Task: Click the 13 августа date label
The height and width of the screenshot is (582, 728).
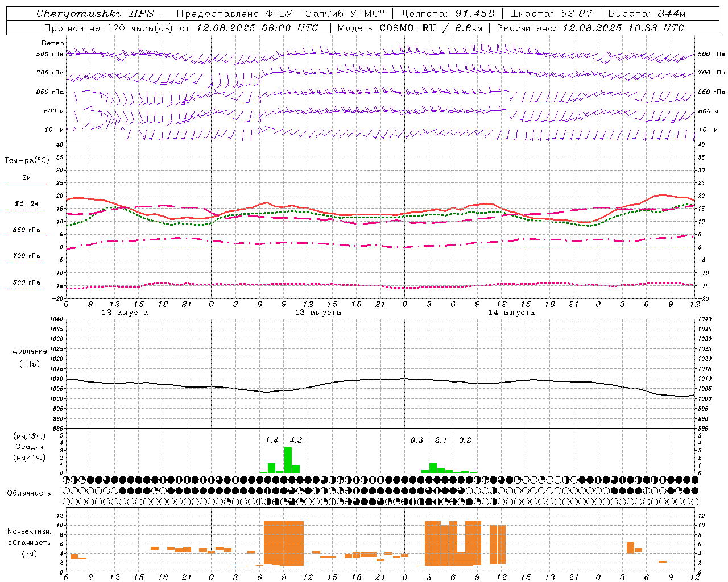Action: click(318, 313)
